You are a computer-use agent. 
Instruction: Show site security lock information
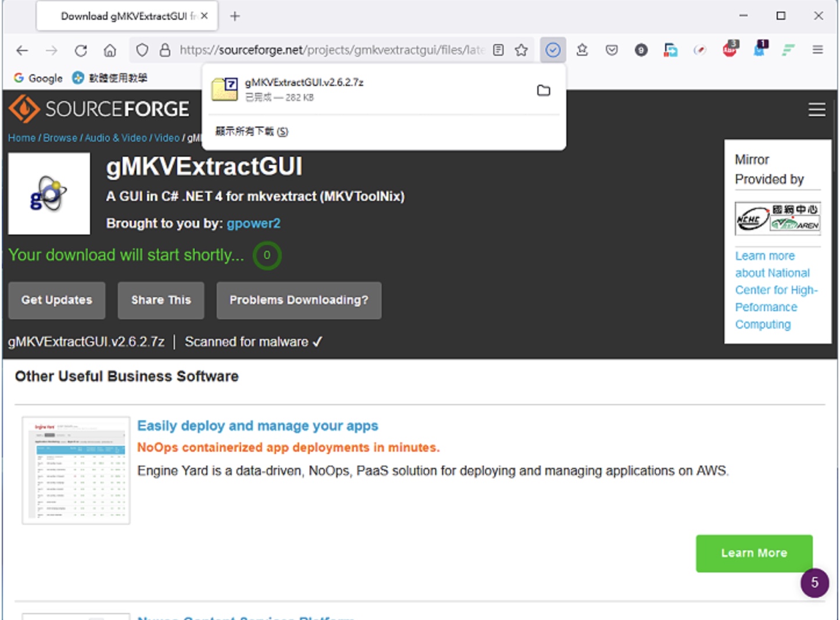click(165, 51)
